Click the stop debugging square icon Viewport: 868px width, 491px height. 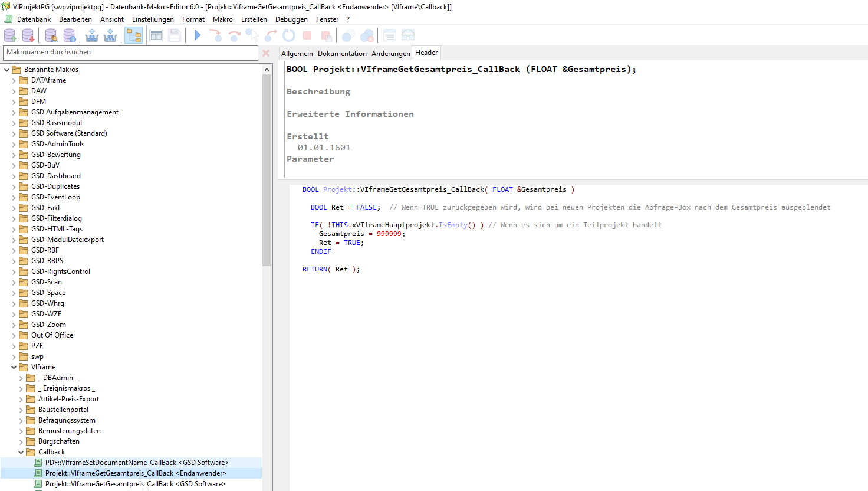coord(307,35)
